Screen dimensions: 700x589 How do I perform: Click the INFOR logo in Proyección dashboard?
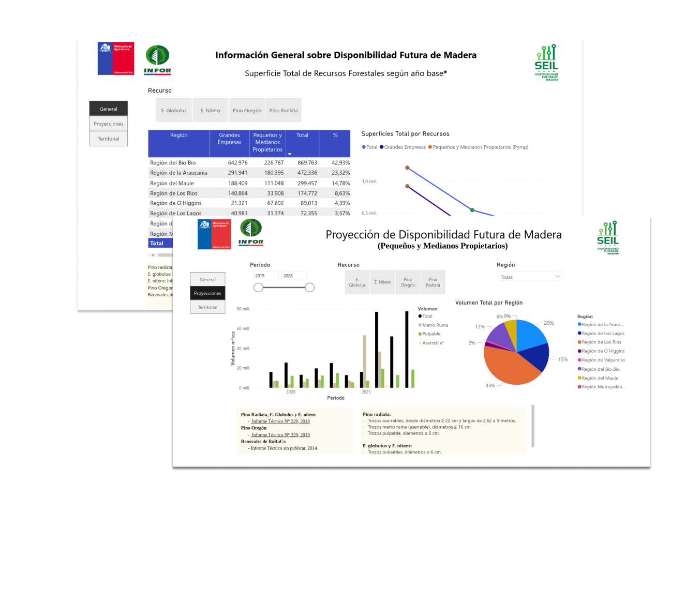[x=251, y=232]
